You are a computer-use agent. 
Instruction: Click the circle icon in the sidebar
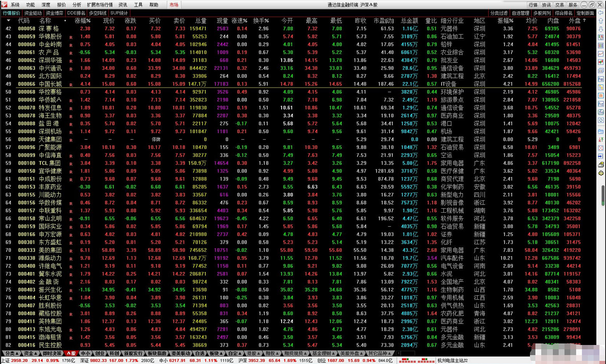coord(601,120)
